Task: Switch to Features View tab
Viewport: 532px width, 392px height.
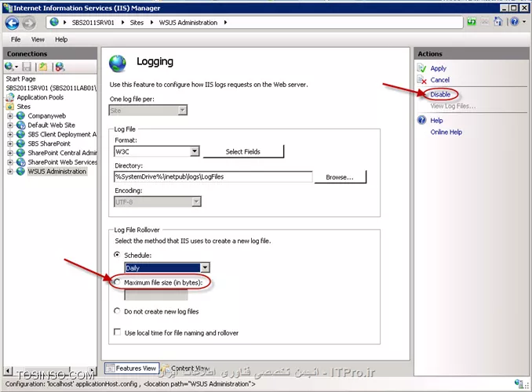Action: 131,368
